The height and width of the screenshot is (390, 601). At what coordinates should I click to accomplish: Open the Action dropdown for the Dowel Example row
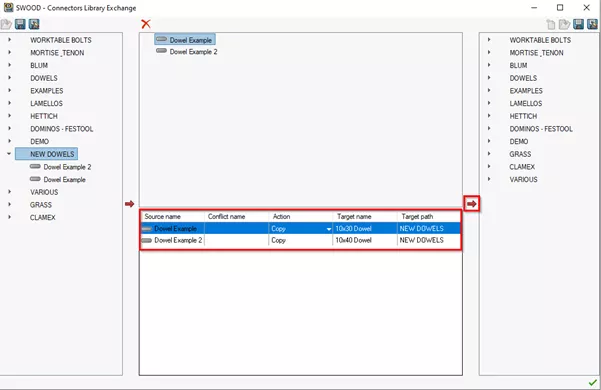(x=328, y=229)
